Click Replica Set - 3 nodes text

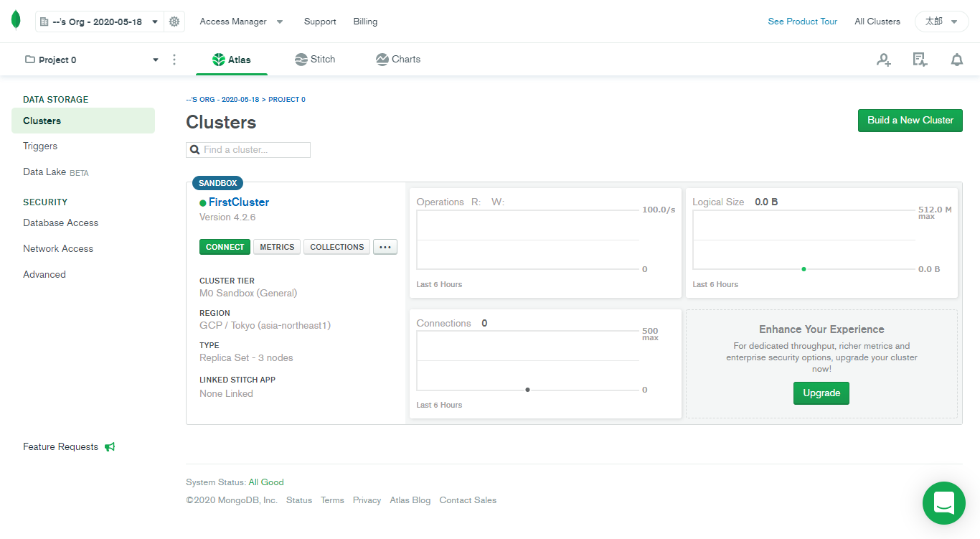tap(246, 357)
